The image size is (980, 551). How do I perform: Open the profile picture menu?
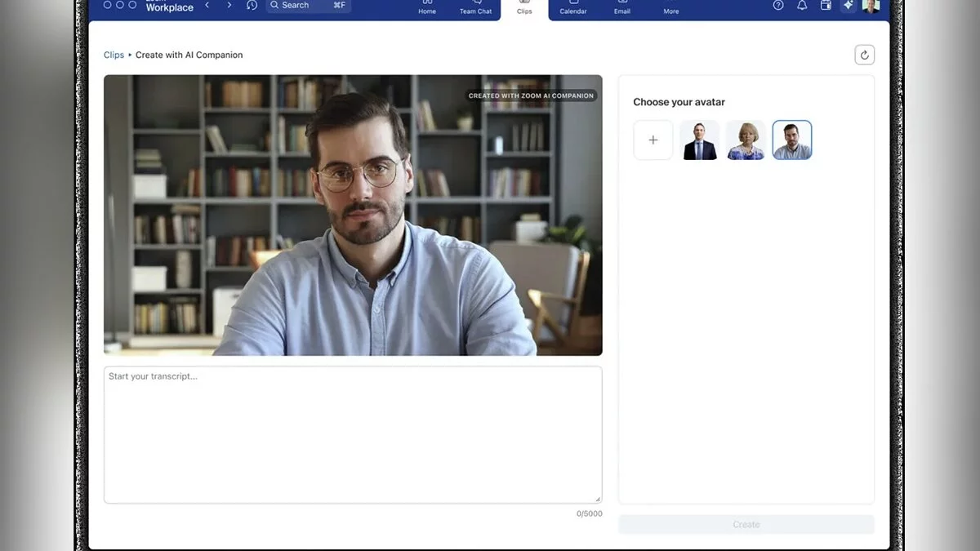click(871, 5)
